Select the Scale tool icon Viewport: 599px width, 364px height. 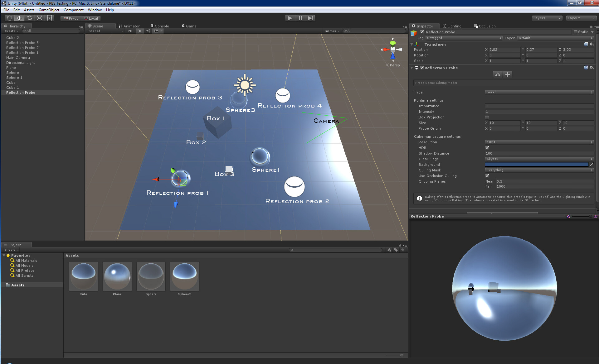click(39, 18)
